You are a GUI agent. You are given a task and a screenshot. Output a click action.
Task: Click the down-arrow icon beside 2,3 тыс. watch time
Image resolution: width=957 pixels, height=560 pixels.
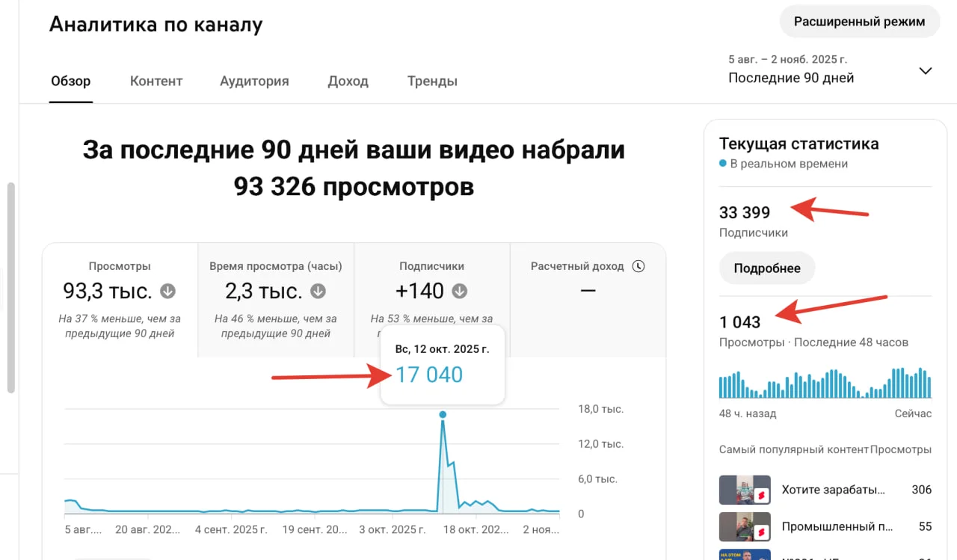319,291
